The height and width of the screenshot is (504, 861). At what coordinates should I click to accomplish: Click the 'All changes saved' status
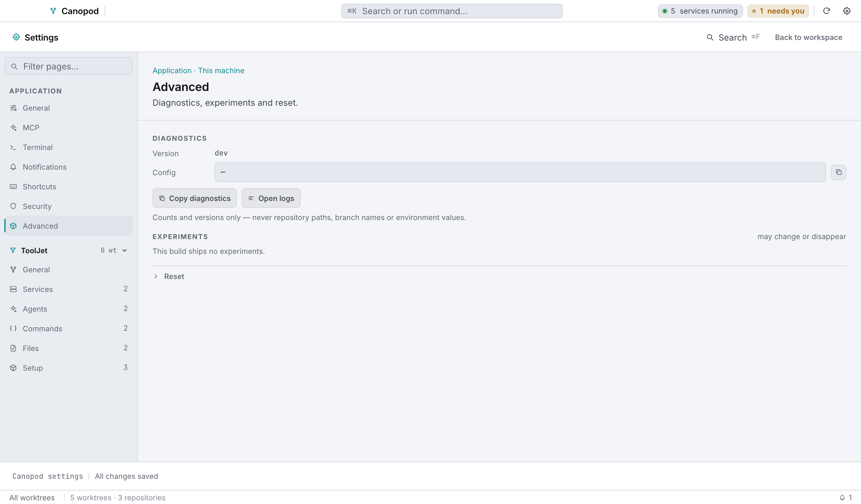point(126,476)
